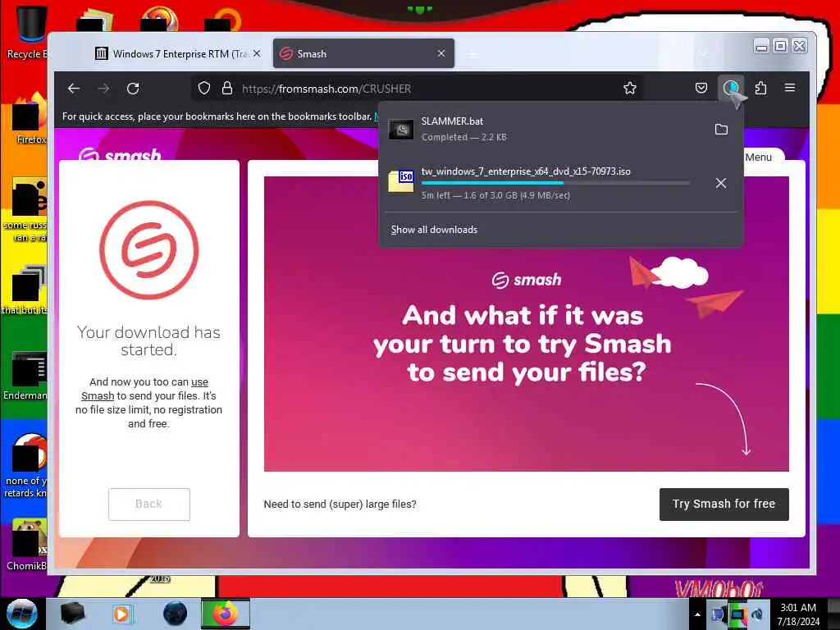The height and width of the screenshot is (630, 840).
Task: Click the SLAMMER.bat download entry name
Action: (x=452, y=121)
